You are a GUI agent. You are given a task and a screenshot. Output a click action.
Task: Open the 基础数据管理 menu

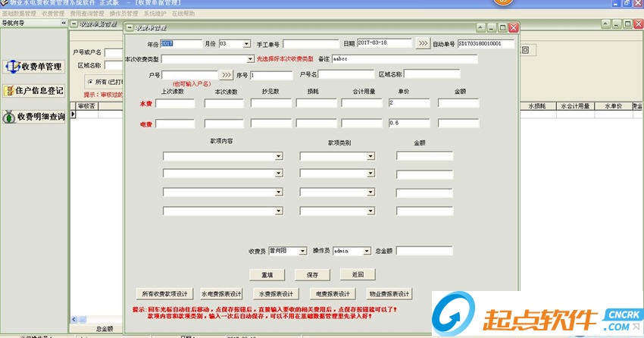(x=19, y=14)
